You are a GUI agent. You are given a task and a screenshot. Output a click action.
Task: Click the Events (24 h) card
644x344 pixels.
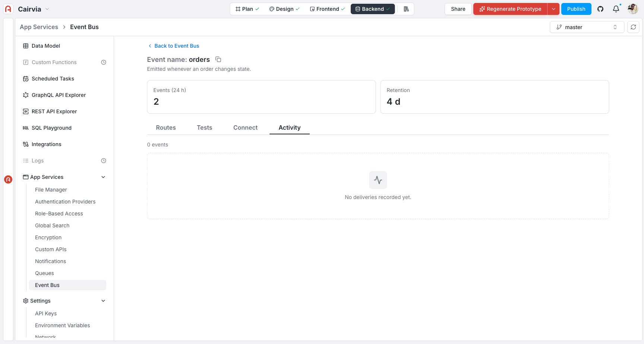coord(261,97)
